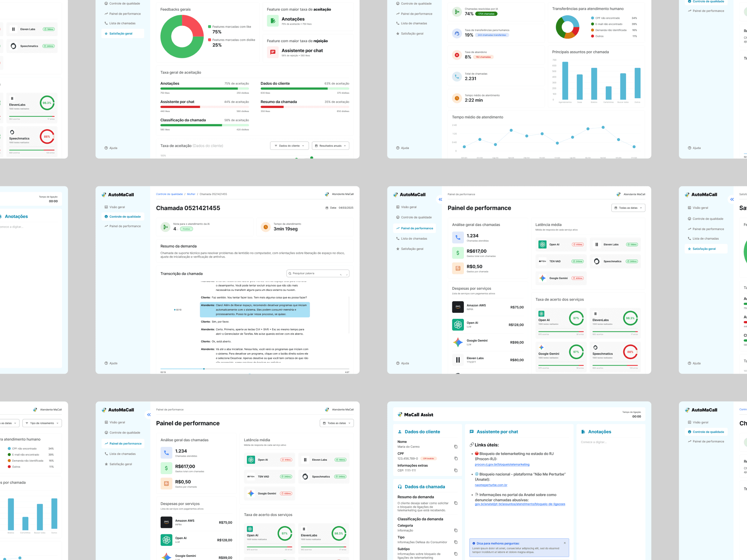Viewport: 747px width, 560px height.
Task: Open Ajuda from the sidebar
Action: pyautogui.click(x=404, y=363)
